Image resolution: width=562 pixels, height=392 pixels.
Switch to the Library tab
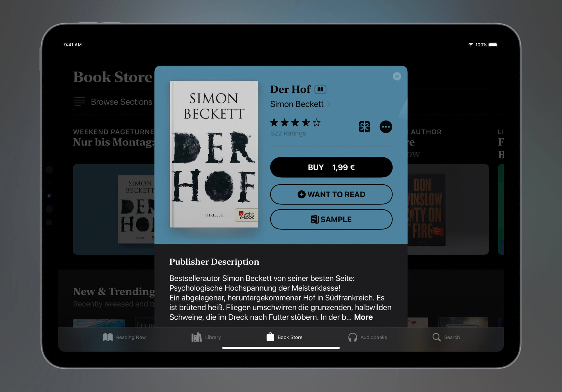tap(206, 337)
